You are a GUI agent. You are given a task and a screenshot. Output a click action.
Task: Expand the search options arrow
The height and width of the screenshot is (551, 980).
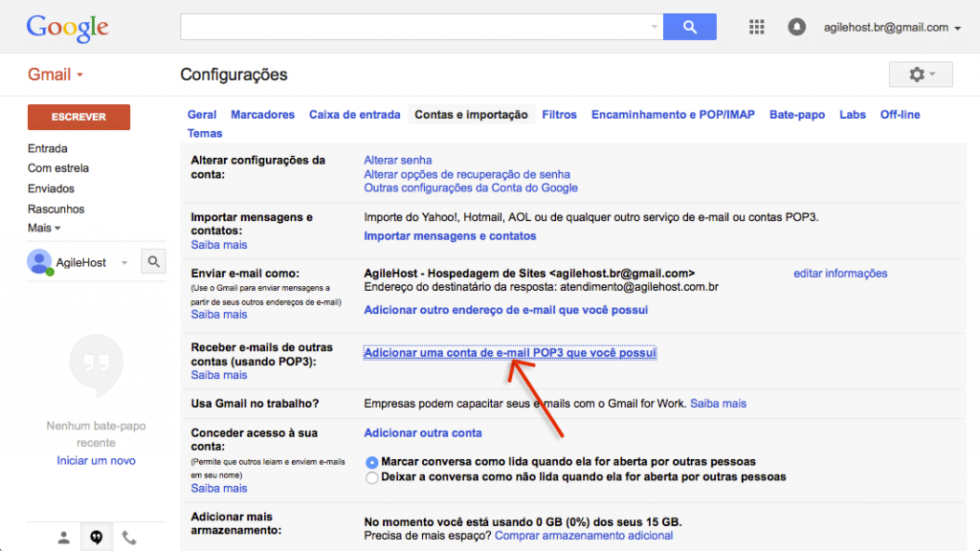[x=655, y=27]
